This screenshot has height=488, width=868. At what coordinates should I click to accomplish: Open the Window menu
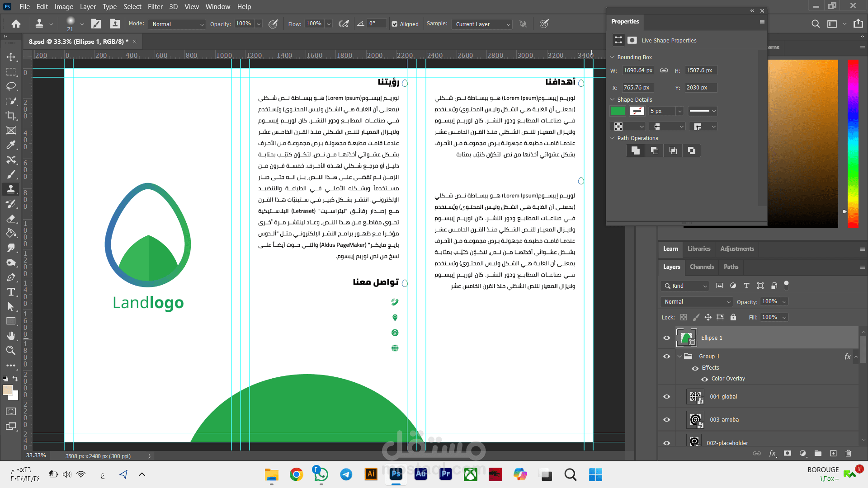click(x=218, y=7)
